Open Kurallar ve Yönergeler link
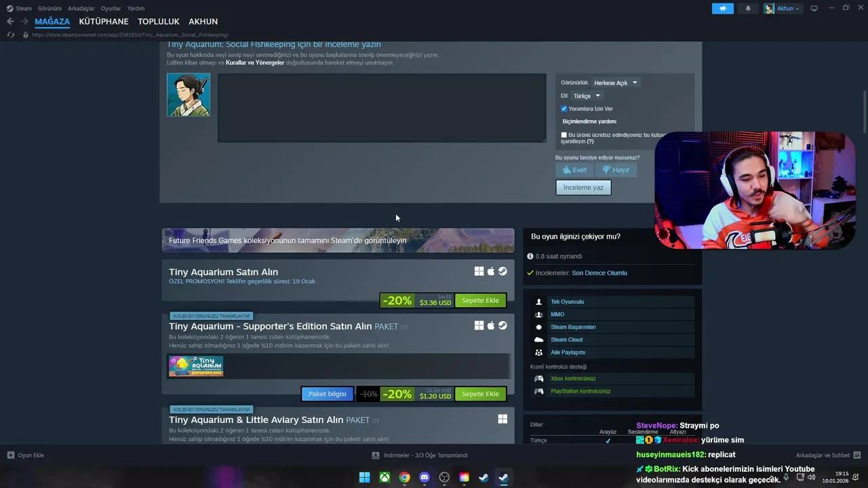 pyautogui.click(x=255, y=62)
